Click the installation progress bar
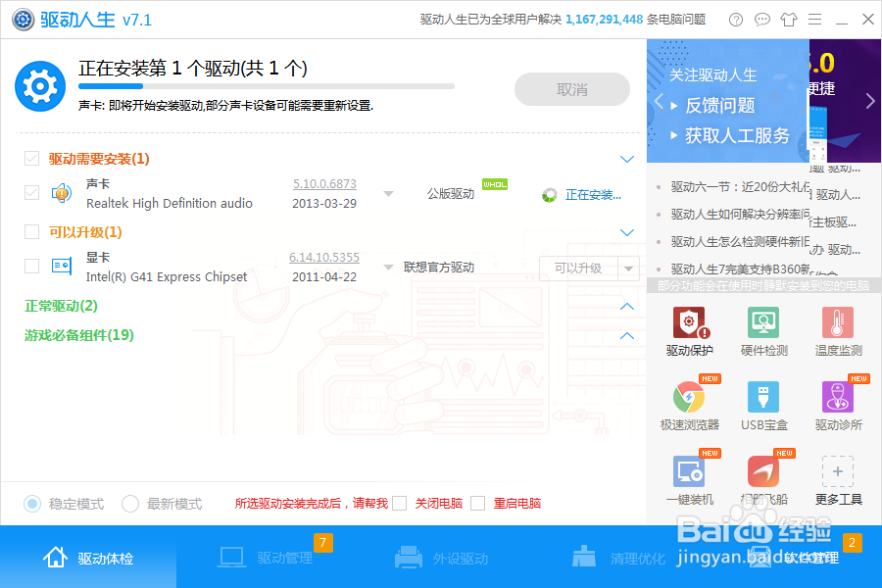Screen dimensions: 882x588 tap(265, 85)
